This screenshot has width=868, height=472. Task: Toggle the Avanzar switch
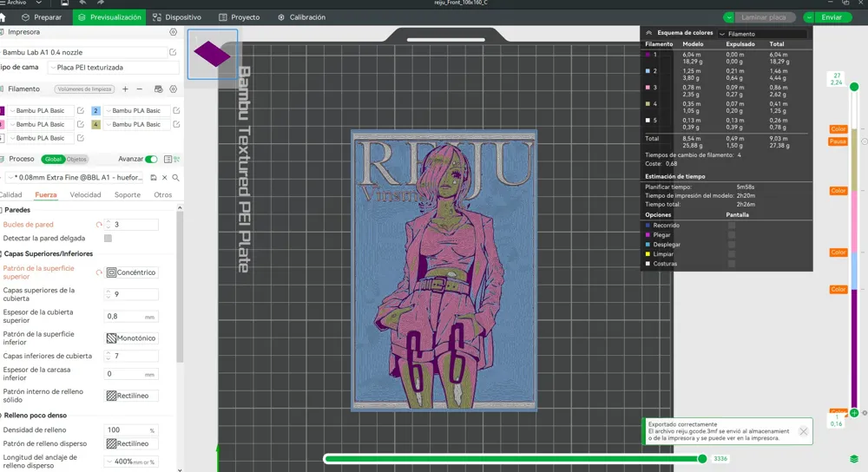(151, 160)
